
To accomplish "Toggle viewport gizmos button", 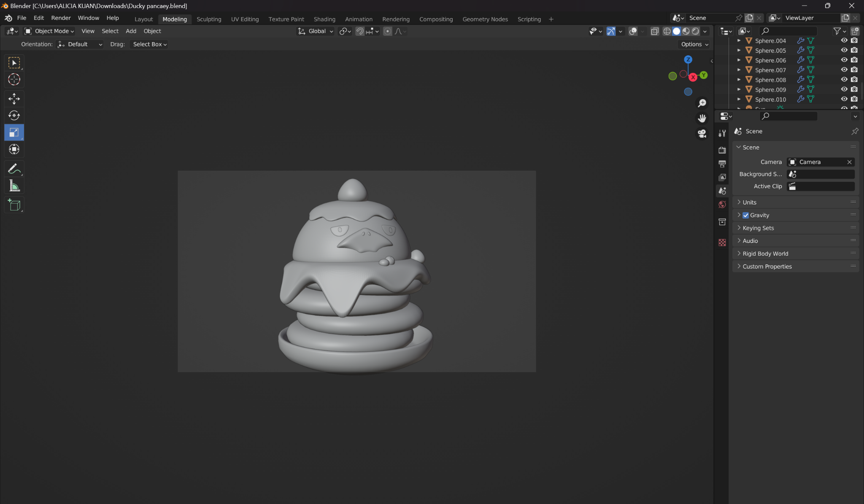I will click(x=610, y=31).
